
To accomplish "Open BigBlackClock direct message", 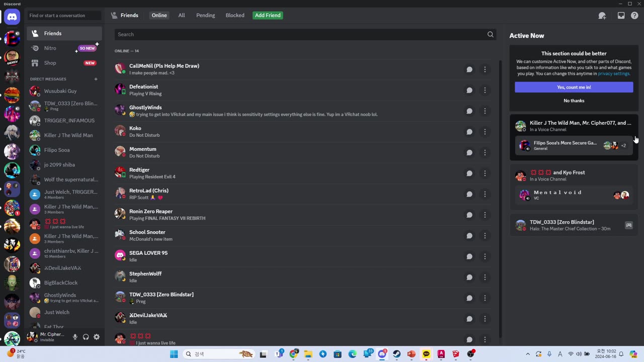I will (x=64, y=283).
